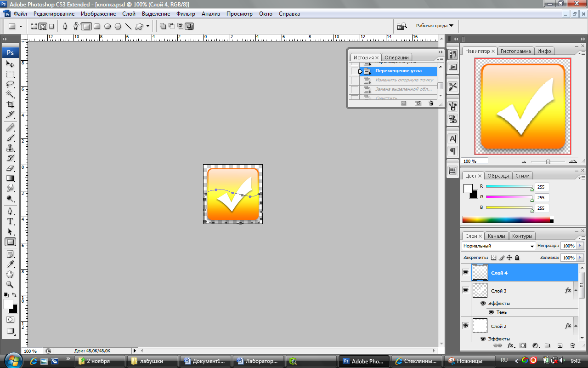Open the Слой menu

(x=129, y=14)
